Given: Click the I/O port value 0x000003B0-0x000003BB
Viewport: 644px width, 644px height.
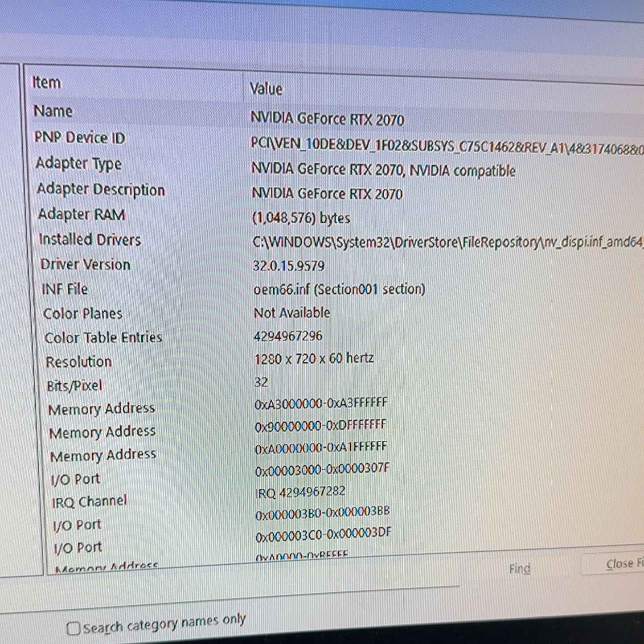Looking at the screenshot, I should point(323,513).
